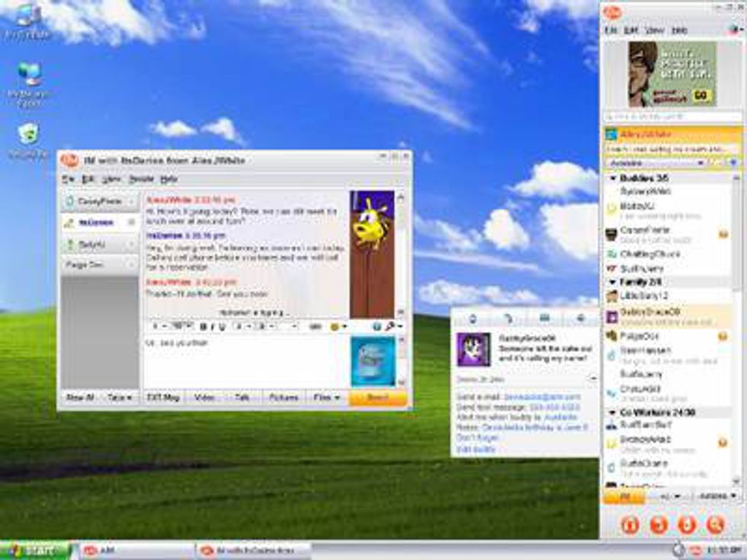
Task: Click the magnifier search icon at buddy list bottom
Action: point(714,524)
